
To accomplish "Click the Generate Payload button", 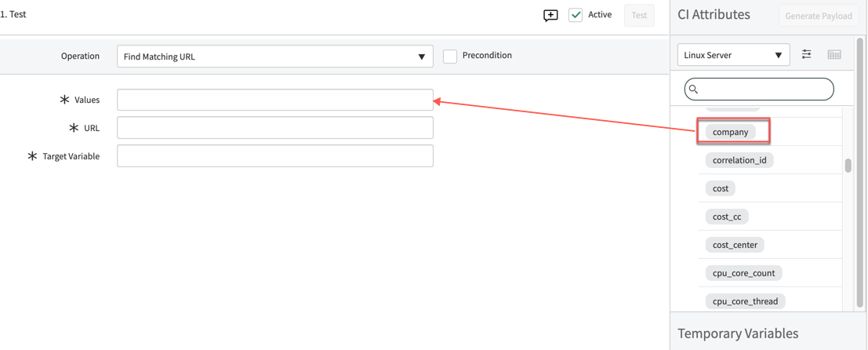I will (819, 16).
